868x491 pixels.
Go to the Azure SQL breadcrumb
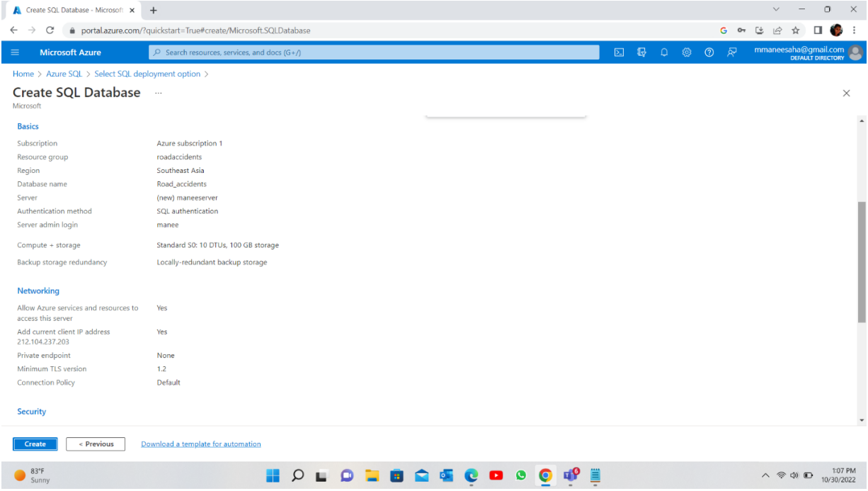coord(64,74)
